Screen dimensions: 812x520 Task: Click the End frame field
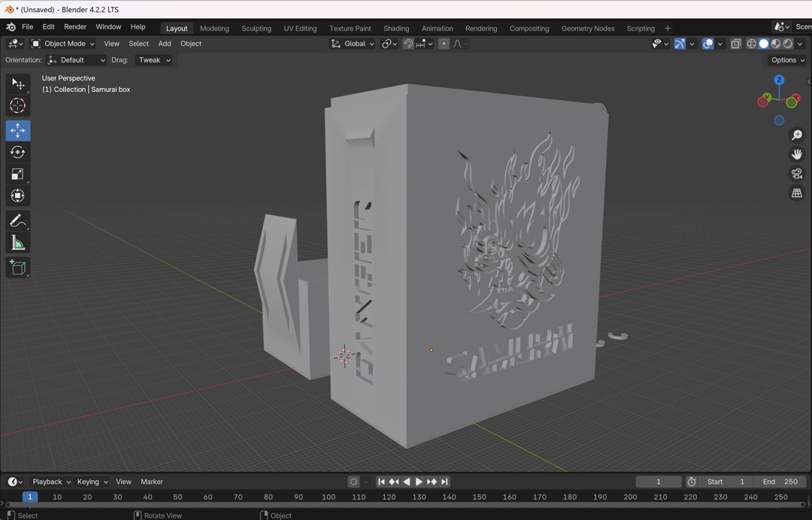coord(780,482)
